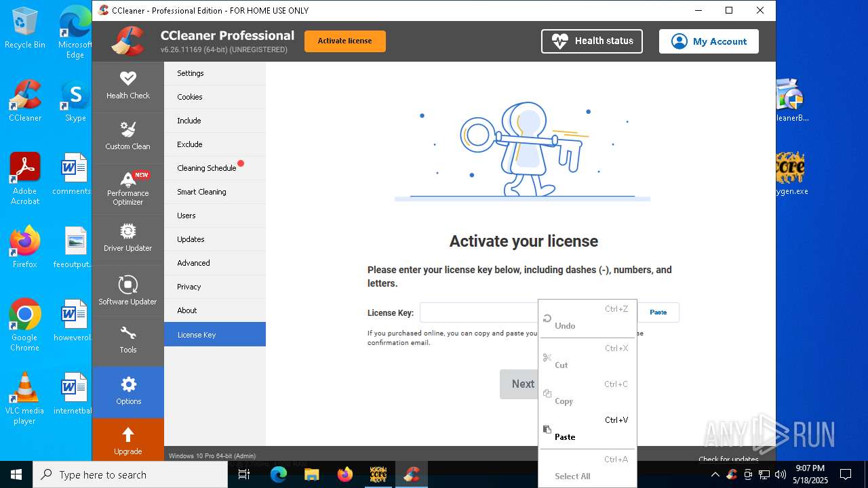868x488 pixels.
Task: Open notification center on taskbar
Action: click(x=846, y=474)
